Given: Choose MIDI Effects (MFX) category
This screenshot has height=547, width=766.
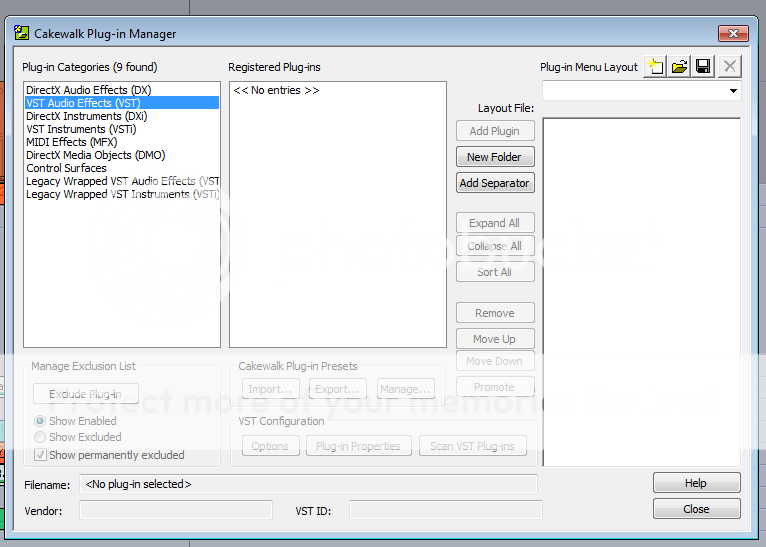Looking at the screenshot, I should click(x=72, y=142).
